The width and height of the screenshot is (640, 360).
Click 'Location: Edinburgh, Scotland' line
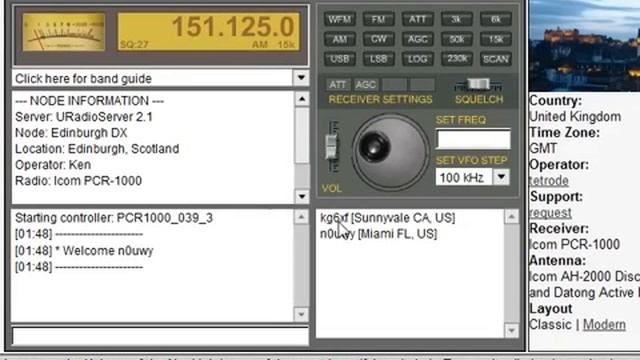click(97, 149)
